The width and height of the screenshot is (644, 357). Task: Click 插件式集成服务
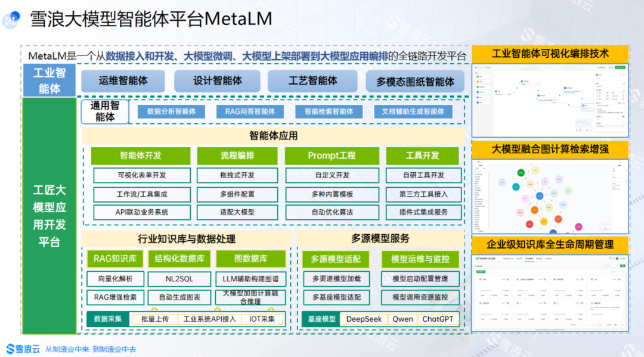pyautogui.click(x=423, y=212)
